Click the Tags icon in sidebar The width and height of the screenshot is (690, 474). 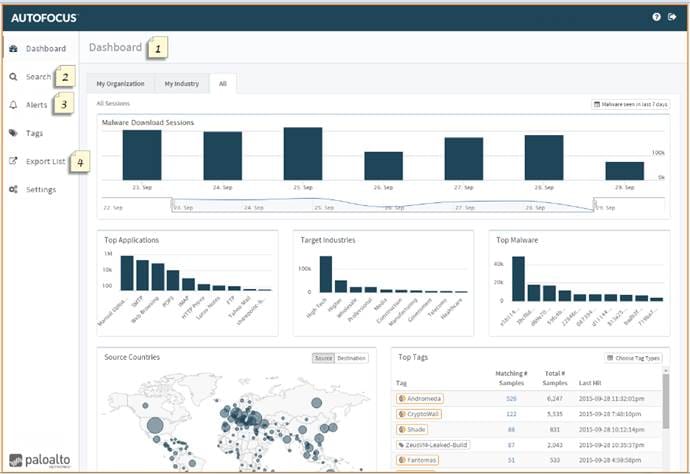coord(13,133)
